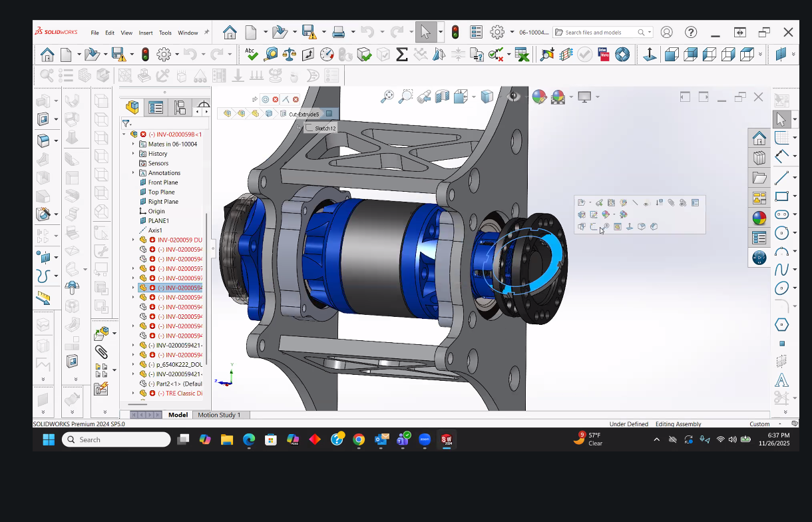
Task: Select the Spline sketch tool
Action: pos(781,270)
